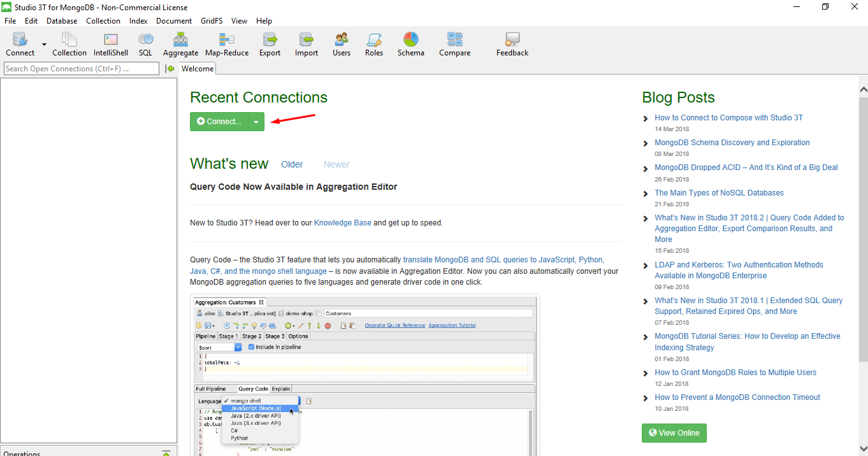
Task: Click the green Connect... button
Action: pos(219,122)
